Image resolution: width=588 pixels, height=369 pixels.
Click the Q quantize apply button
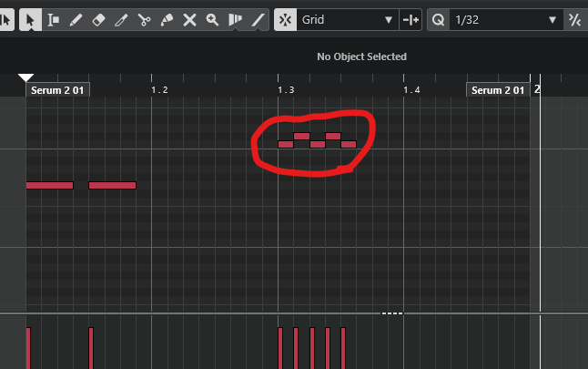point(438,19)
